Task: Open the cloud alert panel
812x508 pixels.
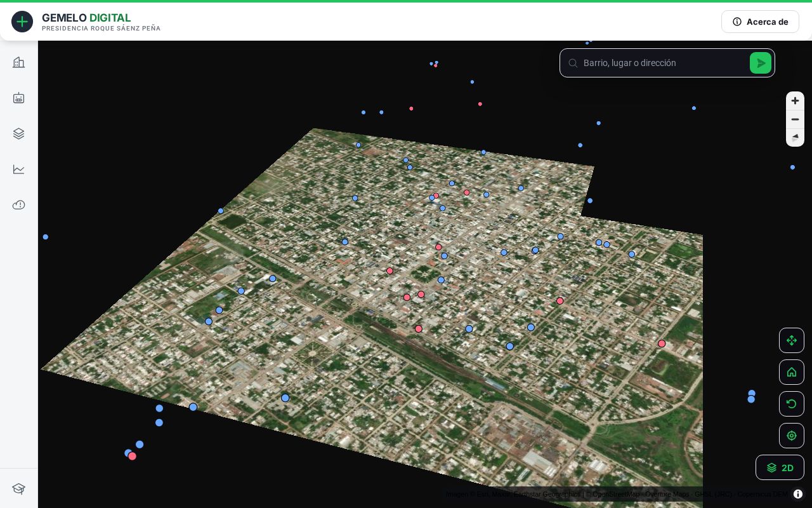Action: [x=19, y=204]
